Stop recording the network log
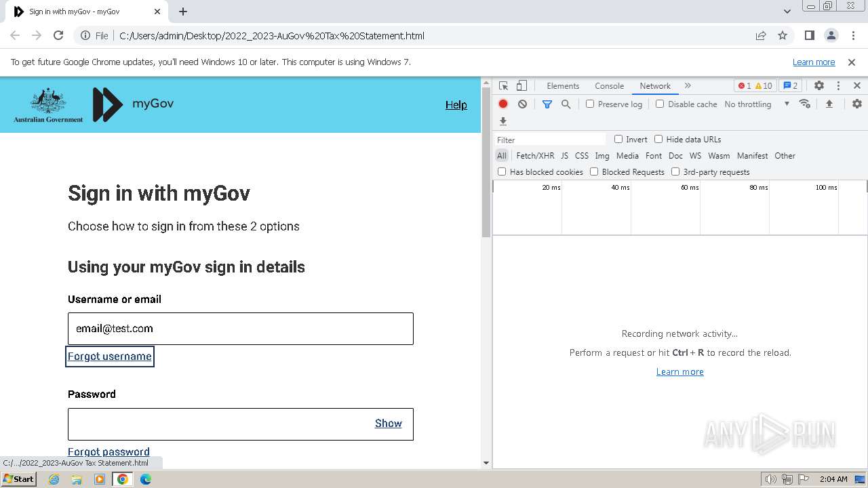This screenshot has width=868, height=488. tap(503, 104)
